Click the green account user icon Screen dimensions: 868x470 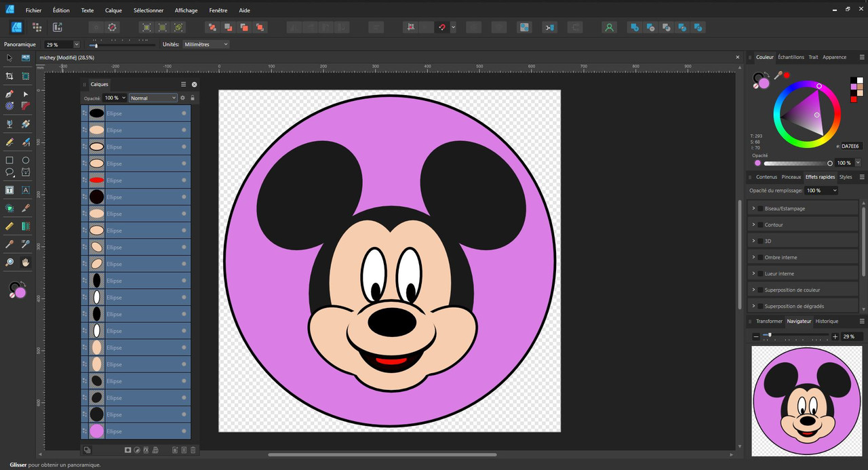(609, 27)
